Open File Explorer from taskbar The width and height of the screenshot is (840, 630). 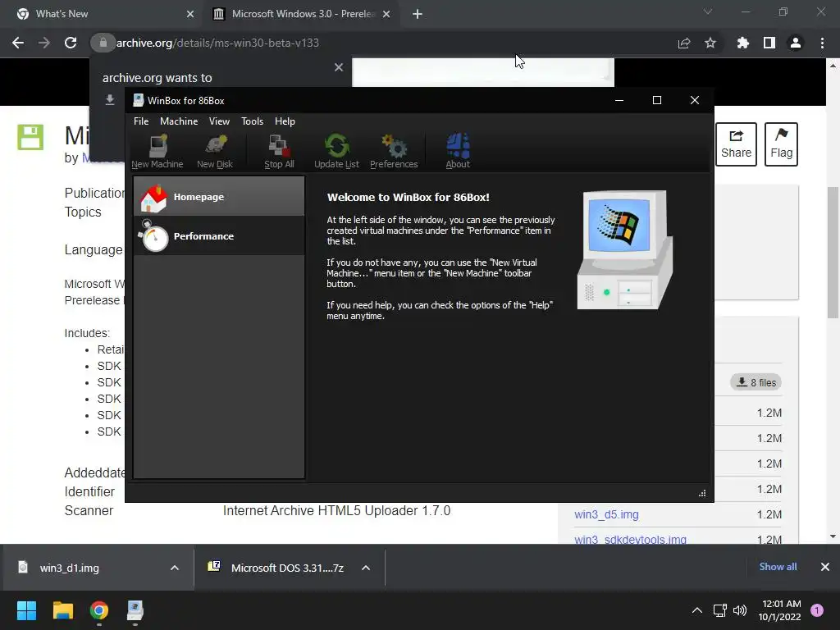(62, 610)
